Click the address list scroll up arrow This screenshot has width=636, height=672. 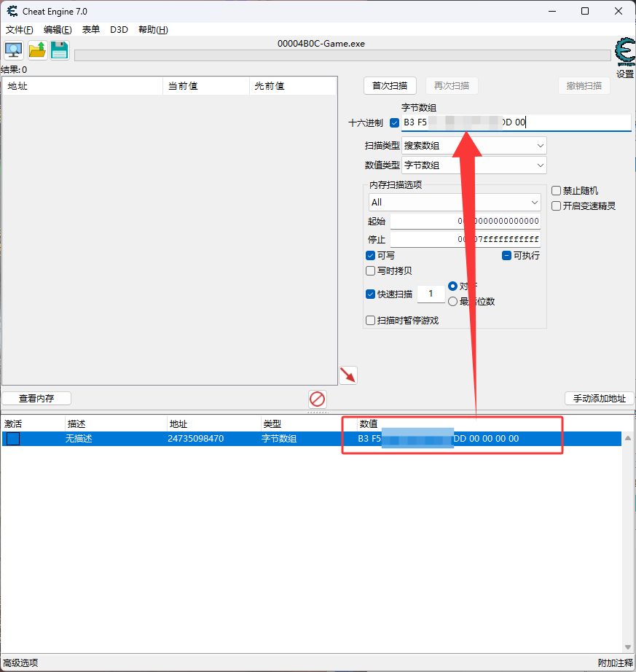pos(628,438)
